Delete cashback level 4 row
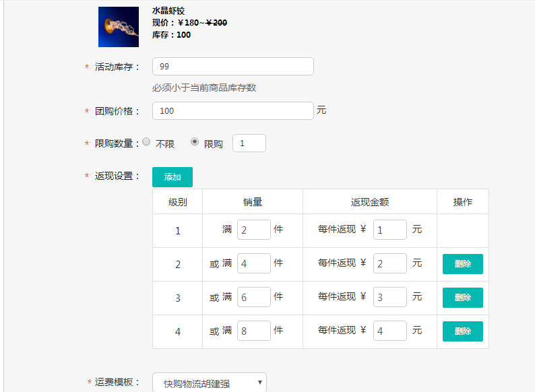 coord(462,331)
